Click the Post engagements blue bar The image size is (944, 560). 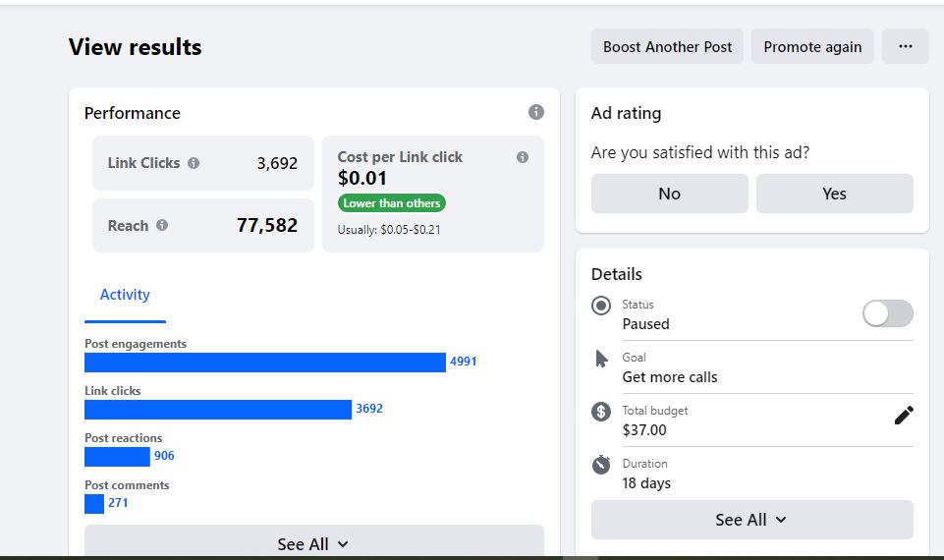pyautogui.click(x=264, y=363)
